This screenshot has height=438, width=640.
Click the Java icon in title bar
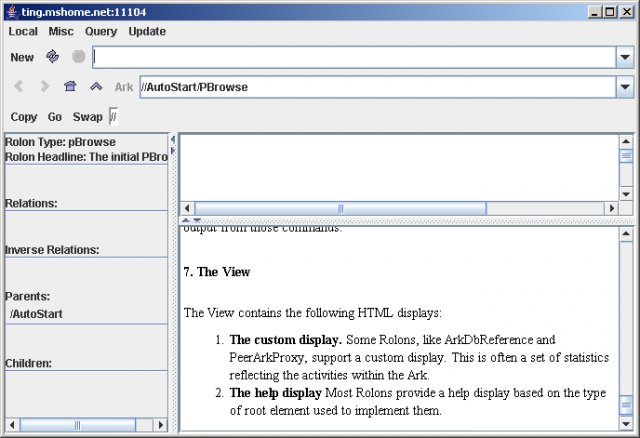(11, 11)
